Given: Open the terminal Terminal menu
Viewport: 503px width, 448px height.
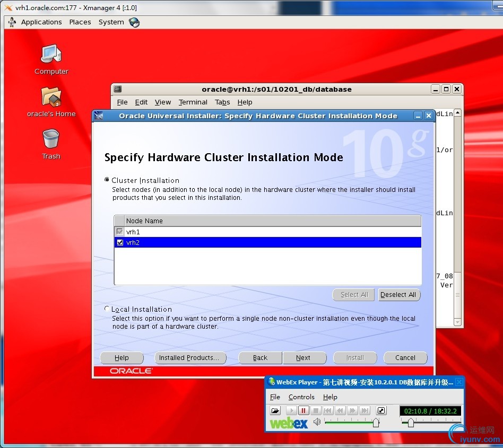Looking at the screenshot, I should pos(193,102).
